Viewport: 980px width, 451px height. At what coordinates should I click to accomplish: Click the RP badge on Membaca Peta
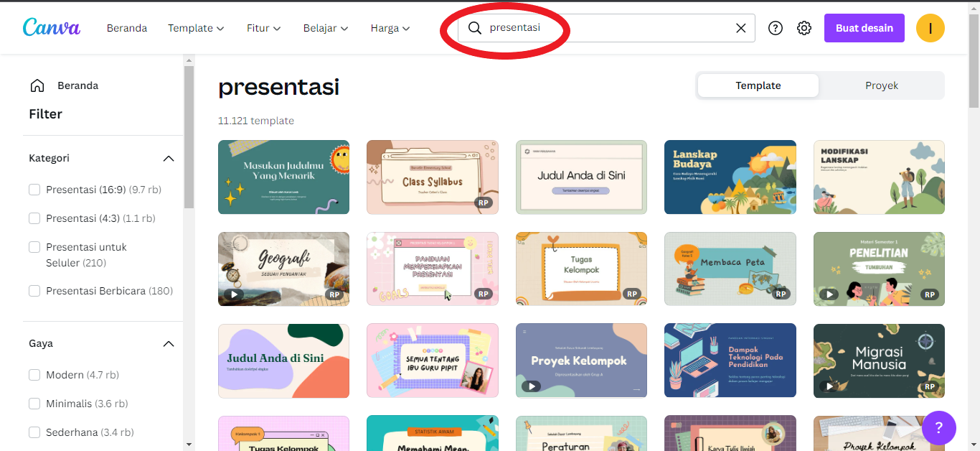(781, 294)
